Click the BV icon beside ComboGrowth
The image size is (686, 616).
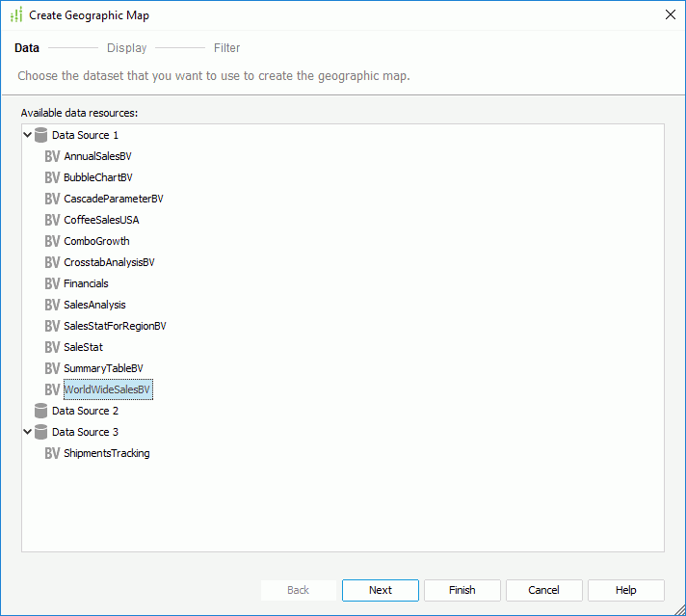[x=52, y=241]
